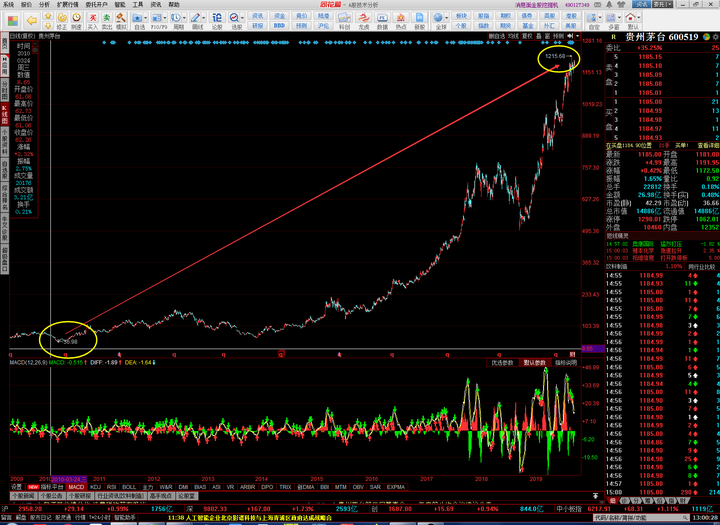The width and height of the screenshot is (720, 525).
Task: Switch to the KDJ indicator tab
Action: tap(96, 487)
